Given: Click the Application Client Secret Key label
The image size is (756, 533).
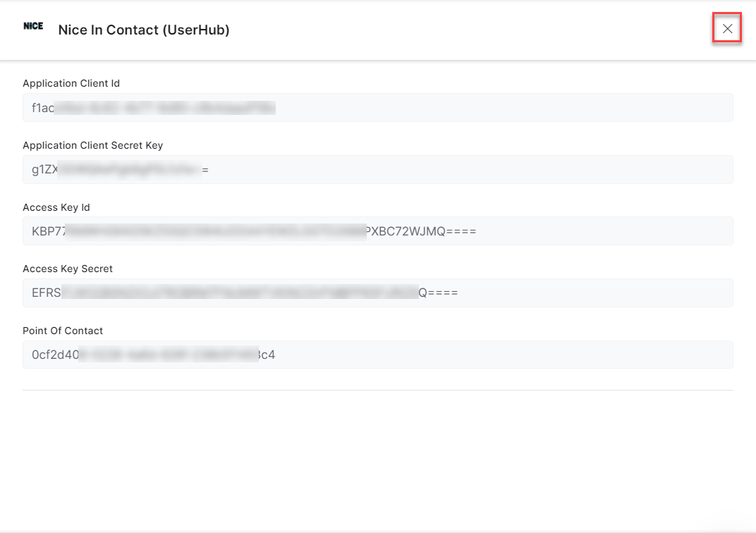Looking at the screenshot, I should (x=92, y=145).
